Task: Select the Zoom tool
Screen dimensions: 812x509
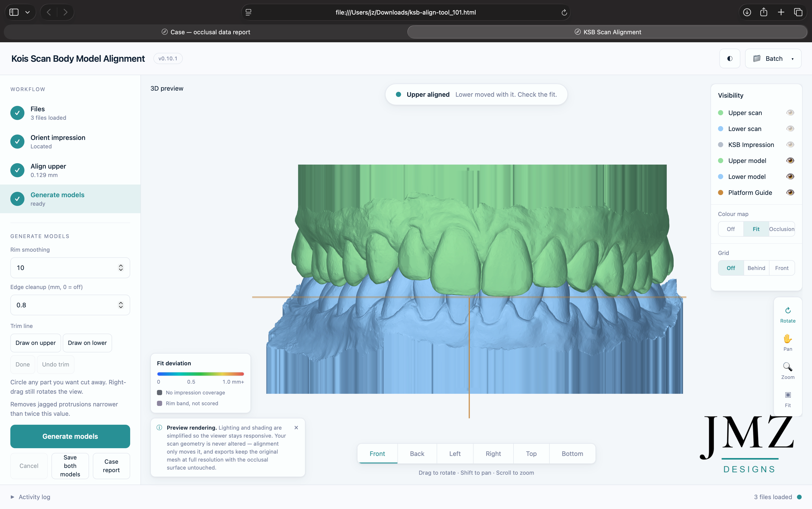Action: [x=788, y=371]
